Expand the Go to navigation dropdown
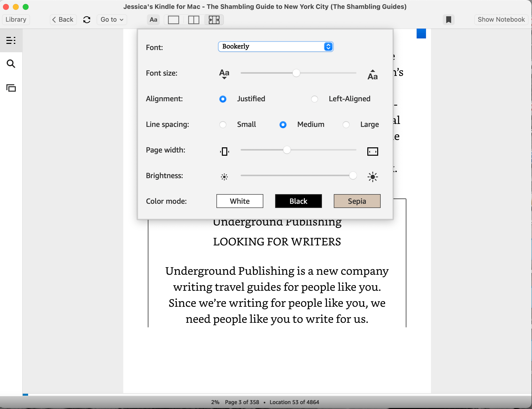 click(111, 19)
